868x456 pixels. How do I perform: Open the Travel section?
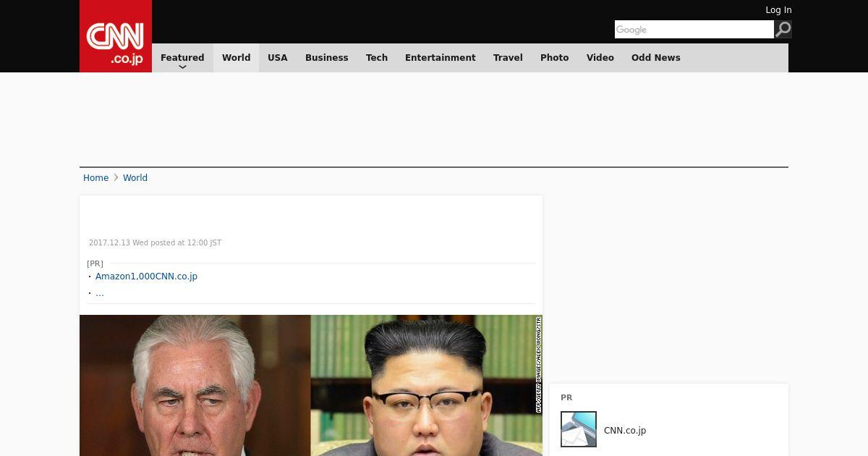(508, 58)
